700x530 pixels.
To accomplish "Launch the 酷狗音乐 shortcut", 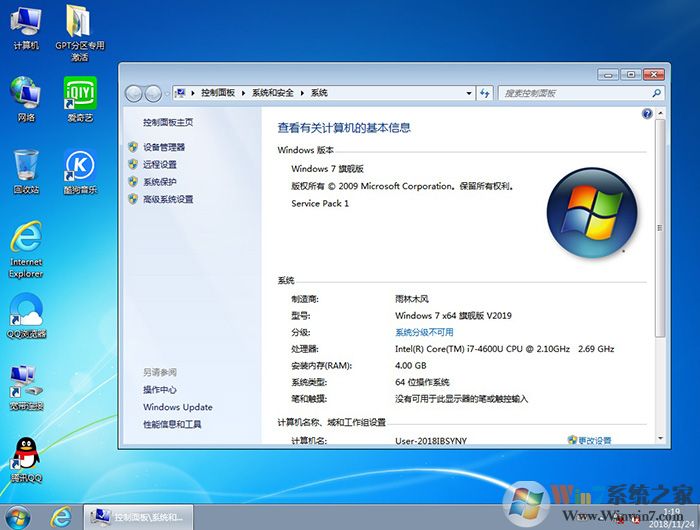I will pos(80,171).
